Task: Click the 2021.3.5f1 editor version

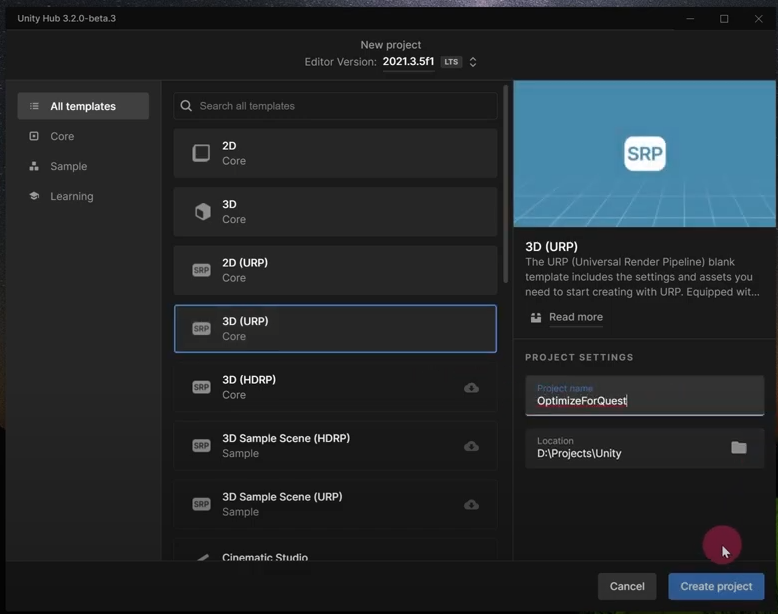Action: click(408, 62)
